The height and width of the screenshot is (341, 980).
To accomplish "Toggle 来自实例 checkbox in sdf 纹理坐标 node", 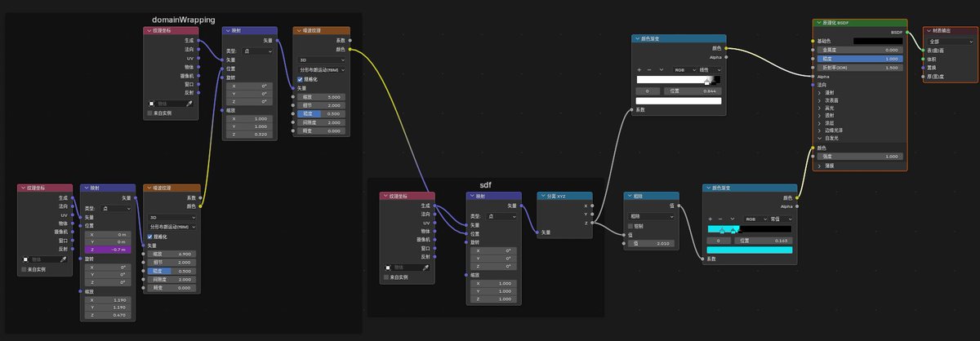I will (x=387, y=277).
